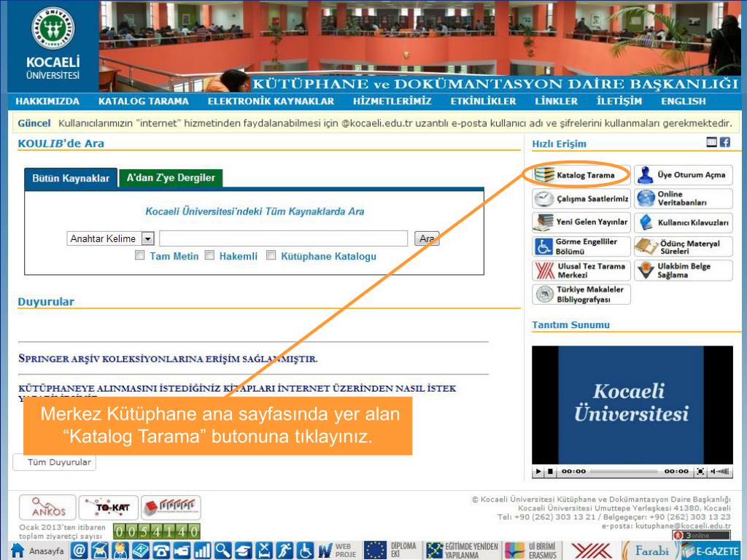
Task: Adjust the video volume control
Action: pos(719,472)
